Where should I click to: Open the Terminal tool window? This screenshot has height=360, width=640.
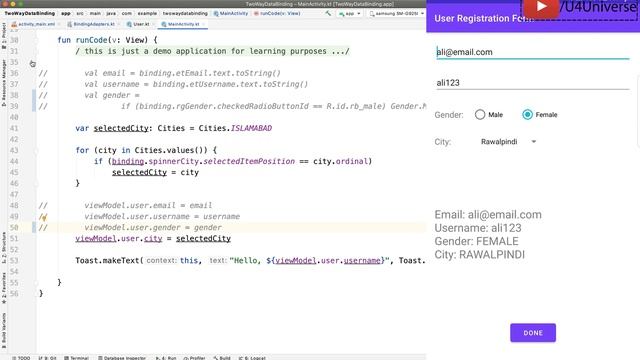tap(77, 358)
